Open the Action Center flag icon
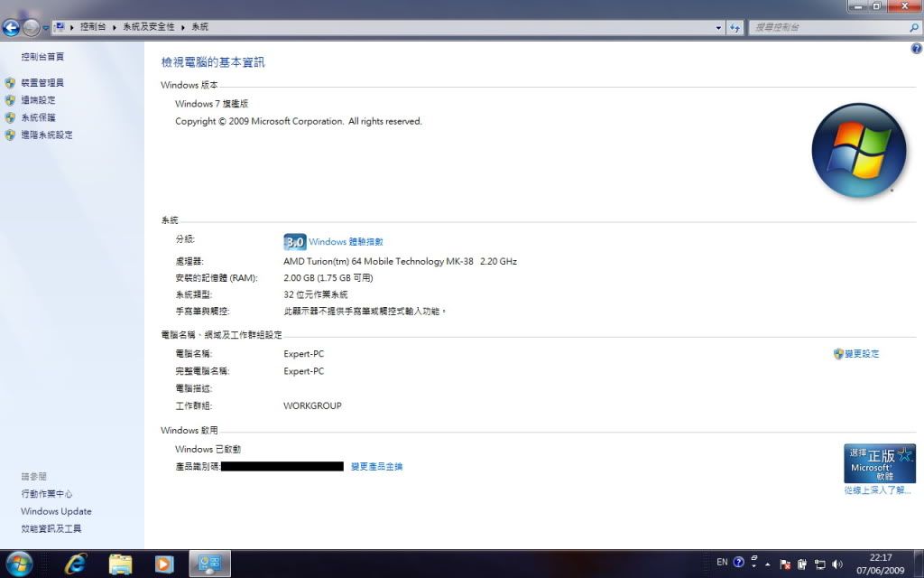 click(x=785, y=564)
